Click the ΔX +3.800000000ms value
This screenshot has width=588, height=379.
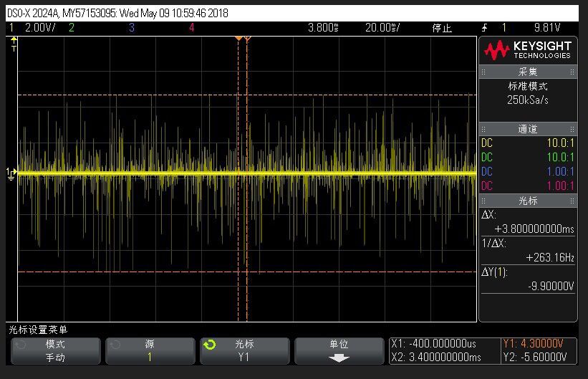click(534, 229)
